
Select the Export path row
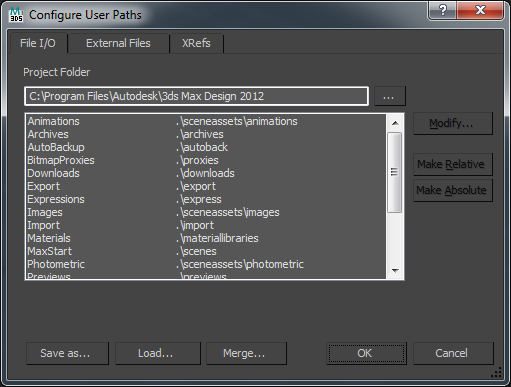(x=206, y=186)
